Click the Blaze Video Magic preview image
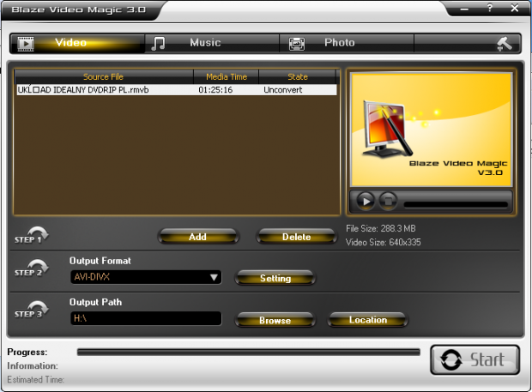The image size is (532, 392). [432, 130]
